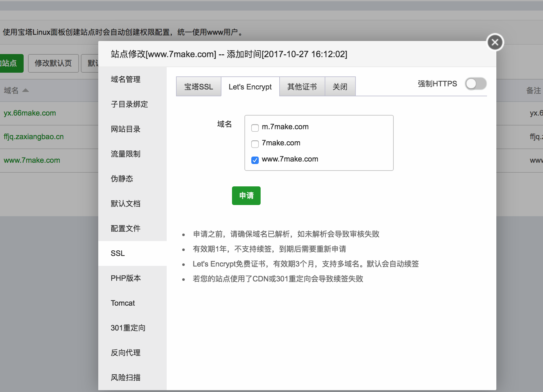Check the m.7make.com domain checkbox
This screenshot has height=392, width=543.
255,128
